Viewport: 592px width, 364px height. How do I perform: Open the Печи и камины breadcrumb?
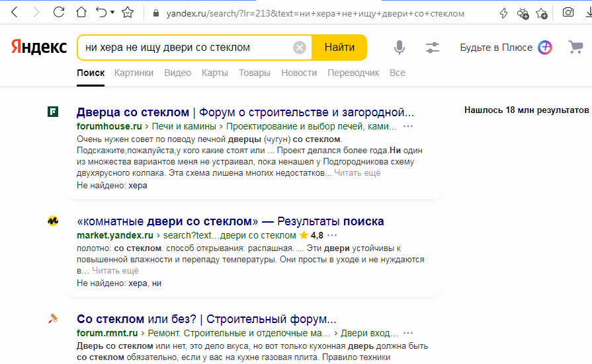click(x=184, y=126)
